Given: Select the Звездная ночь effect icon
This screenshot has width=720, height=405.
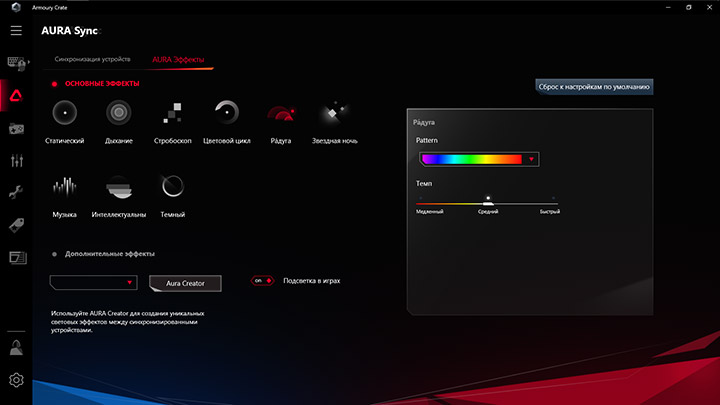Looking at the screenshot, I should point(335,112).
